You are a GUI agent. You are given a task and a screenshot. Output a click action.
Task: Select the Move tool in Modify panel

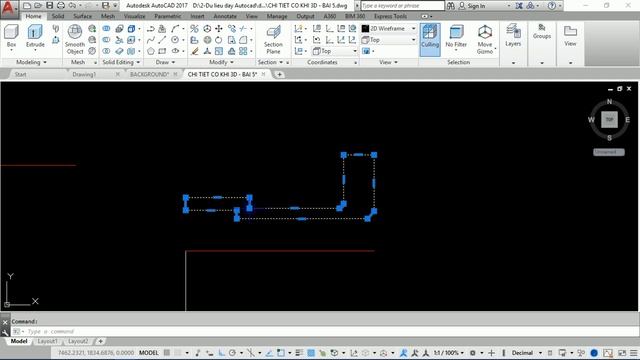coord(219,29)
